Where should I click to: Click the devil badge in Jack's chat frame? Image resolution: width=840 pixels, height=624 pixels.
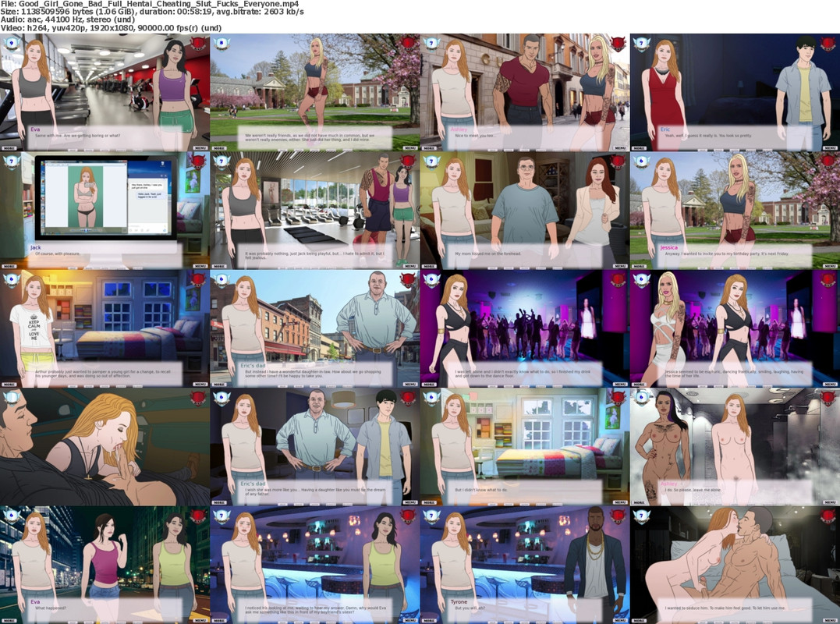tap(198, 161)
